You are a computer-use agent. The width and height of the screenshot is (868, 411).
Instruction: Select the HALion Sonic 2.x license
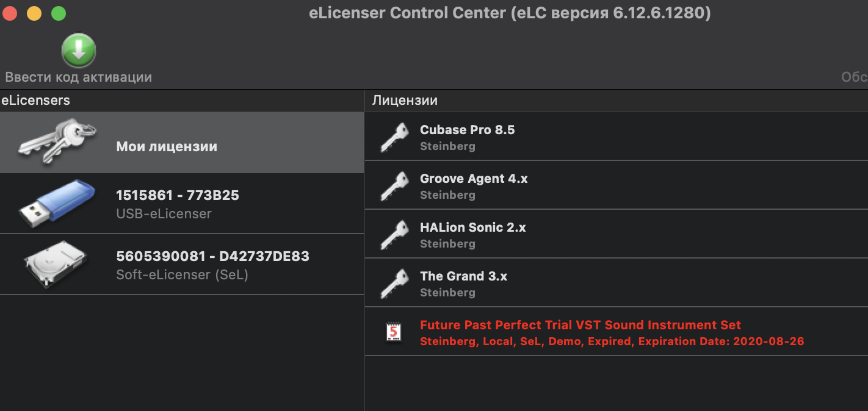click(472, 234)
